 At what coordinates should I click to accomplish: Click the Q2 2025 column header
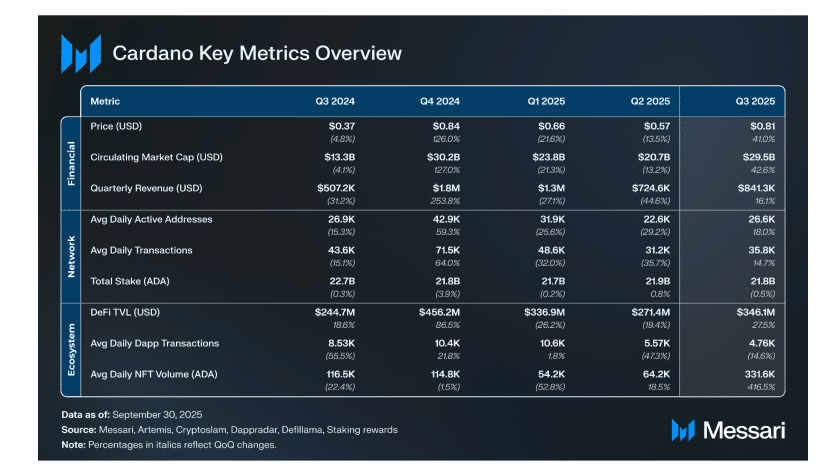click(x=649, y=101)
